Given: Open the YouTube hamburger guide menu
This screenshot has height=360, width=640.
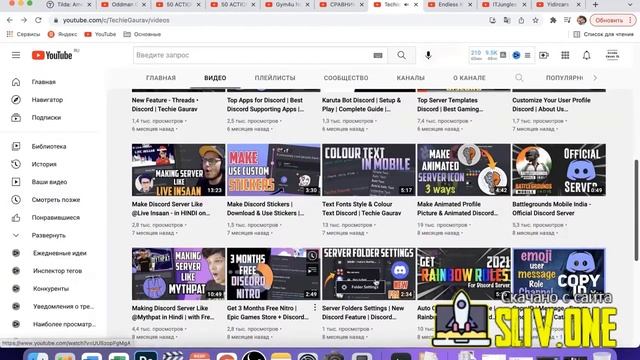Looking at the screenshot, I should click(16, 55).
